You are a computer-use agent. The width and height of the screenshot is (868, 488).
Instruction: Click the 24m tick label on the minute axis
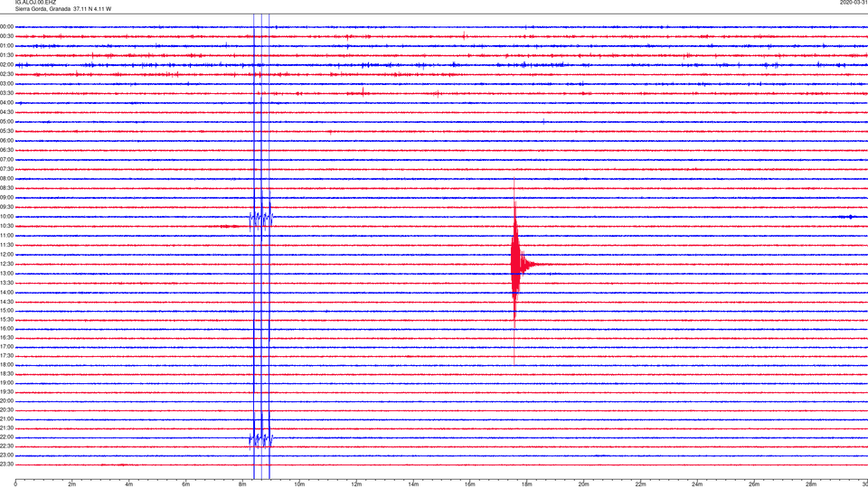click(697, 484)
